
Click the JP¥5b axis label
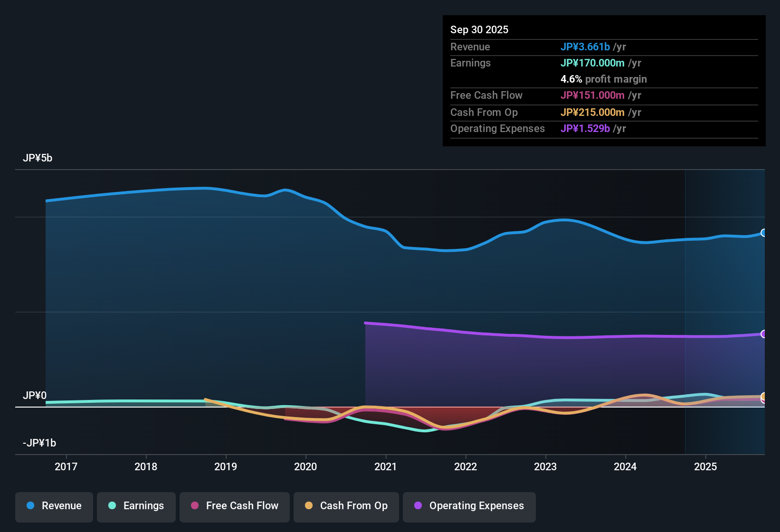tap(38, 158)
